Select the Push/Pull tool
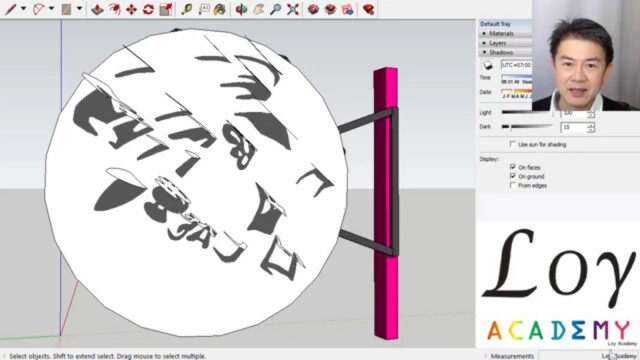This screenshot has height=360, width=640. point(97,9)
